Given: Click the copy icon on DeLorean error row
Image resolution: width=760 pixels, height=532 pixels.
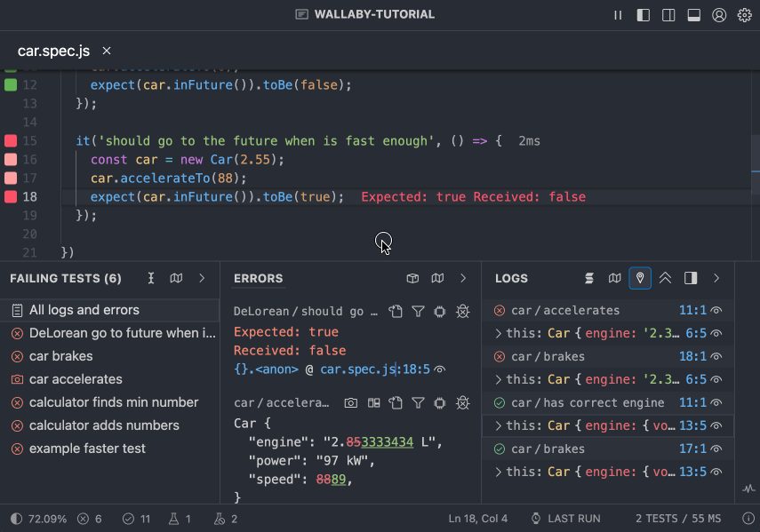Looking at the screenshot, I should [396, 311].
